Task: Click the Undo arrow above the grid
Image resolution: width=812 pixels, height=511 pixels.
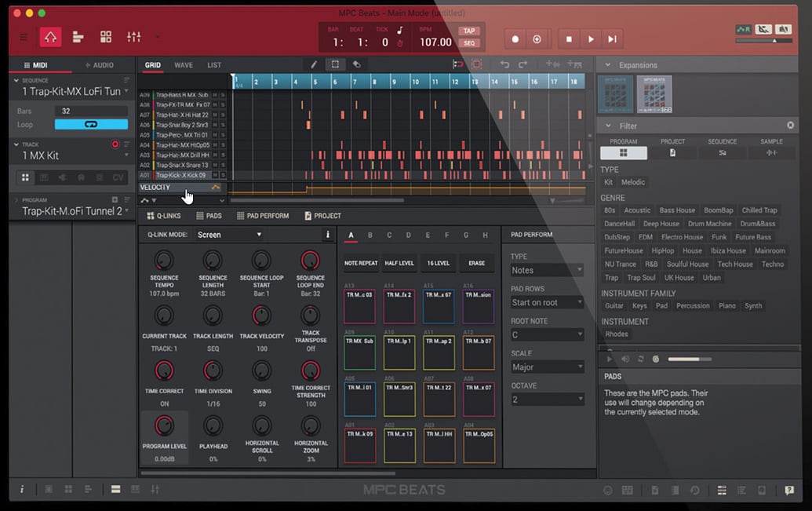Action: point(503,66)
